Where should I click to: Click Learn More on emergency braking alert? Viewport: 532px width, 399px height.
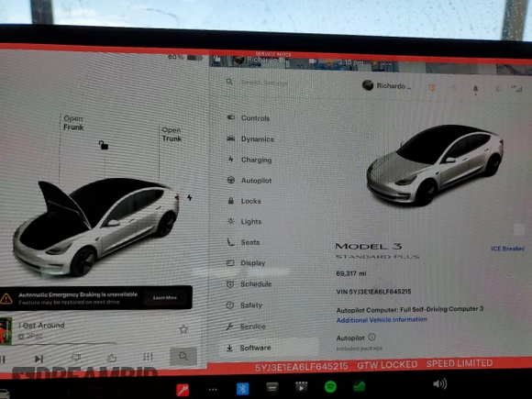[165, 297]
